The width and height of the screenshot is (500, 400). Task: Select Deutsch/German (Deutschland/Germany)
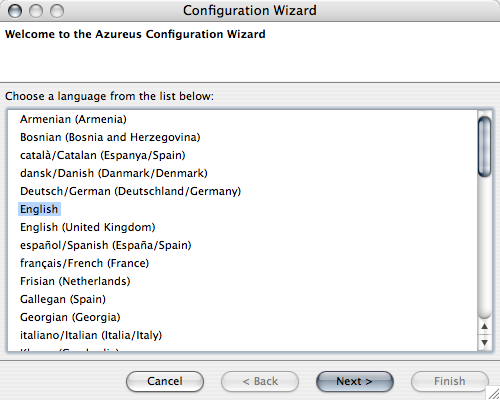pos(130,191)
